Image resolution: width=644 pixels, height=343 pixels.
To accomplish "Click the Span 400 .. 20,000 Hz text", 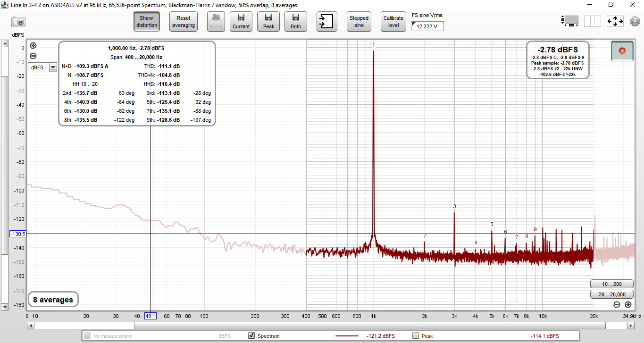I will click(136, 57).
